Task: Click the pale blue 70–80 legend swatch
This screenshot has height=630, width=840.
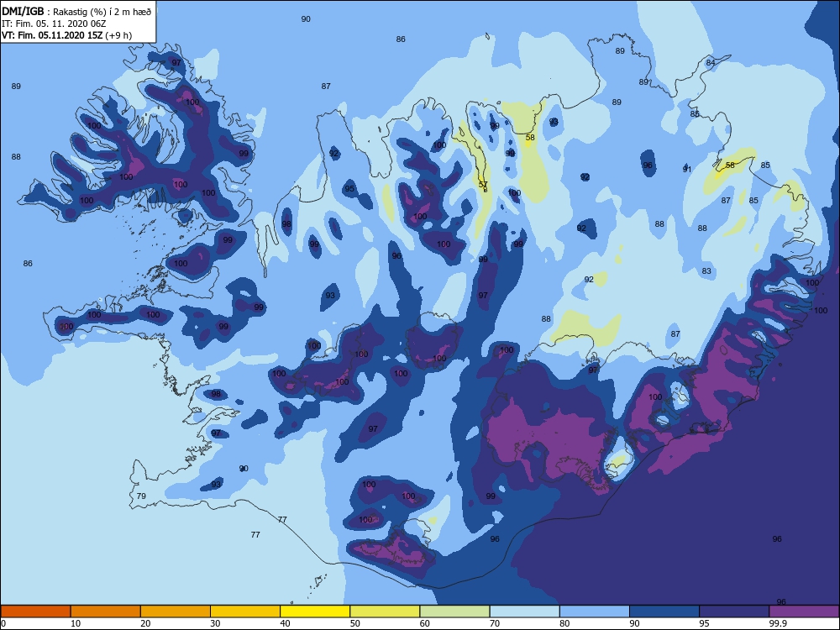Action: tap(524, 612)
